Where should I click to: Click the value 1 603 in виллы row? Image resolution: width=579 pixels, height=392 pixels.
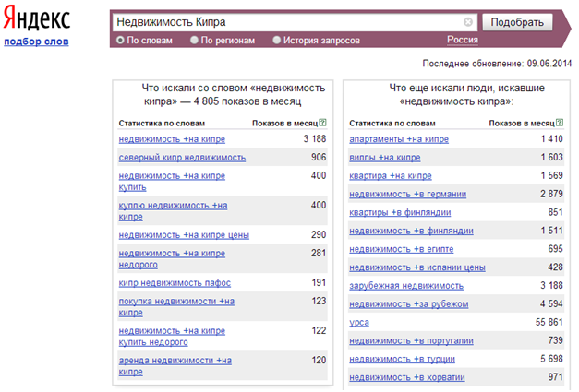[x=551, y=158]
